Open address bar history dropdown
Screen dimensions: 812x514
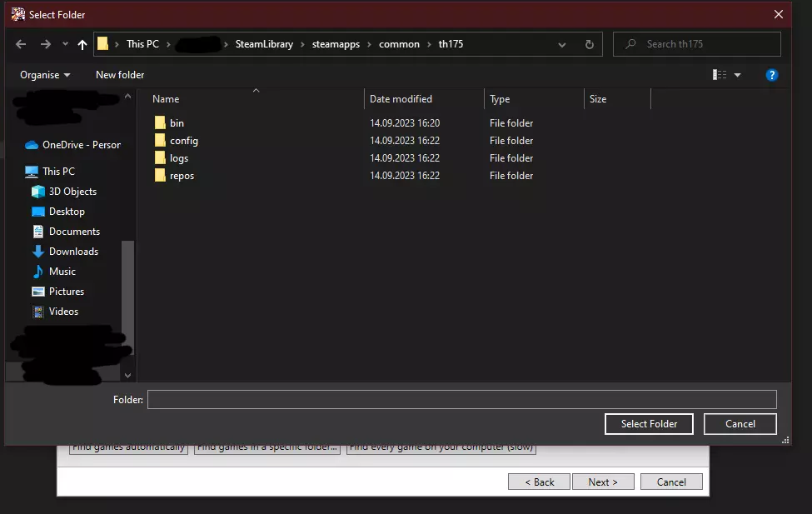coord(562,44)
